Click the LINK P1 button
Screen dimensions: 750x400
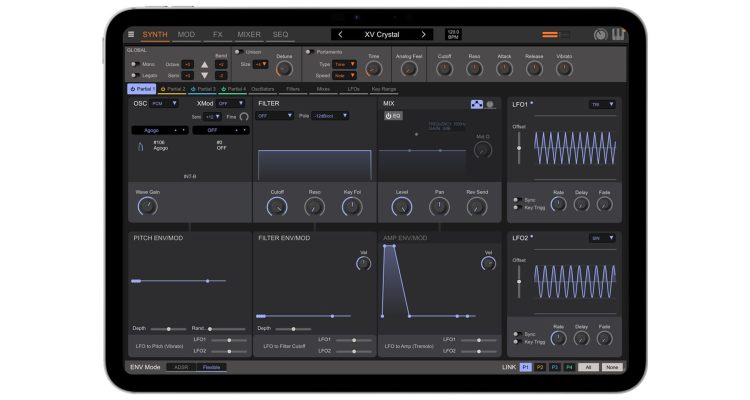point(525,367)
